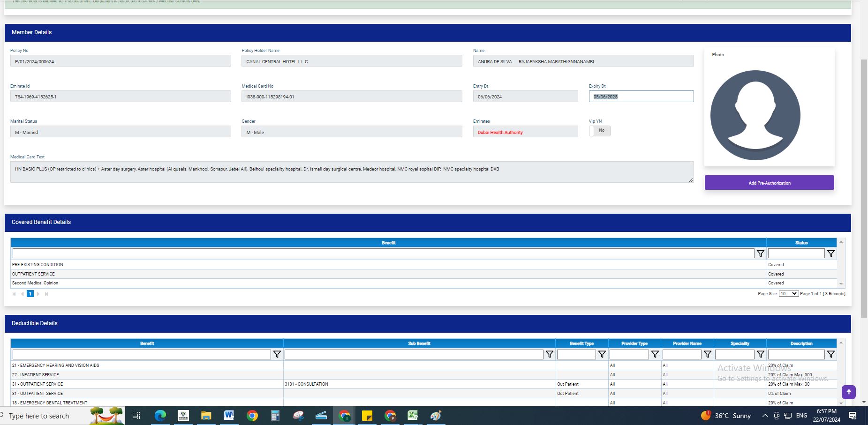Click the filter icon for Status column

830,254
